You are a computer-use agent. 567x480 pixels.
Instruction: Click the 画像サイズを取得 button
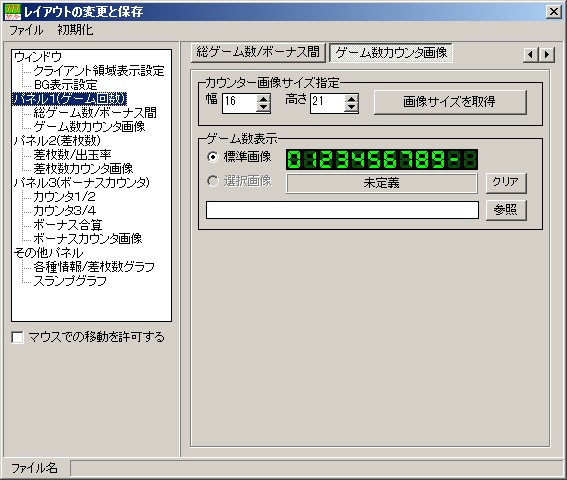tap(450, 102)
